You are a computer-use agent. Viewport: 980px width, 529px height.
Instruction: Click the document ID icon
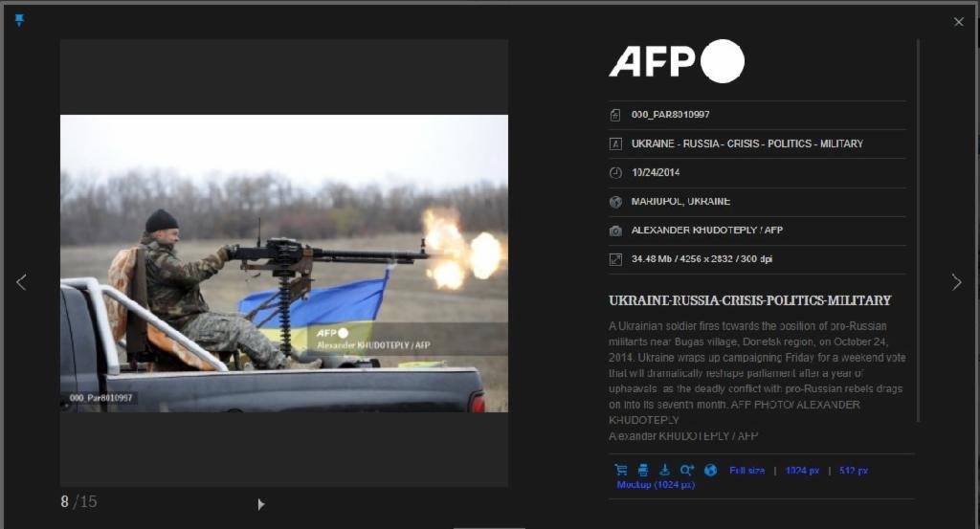[x=615, y=115]
